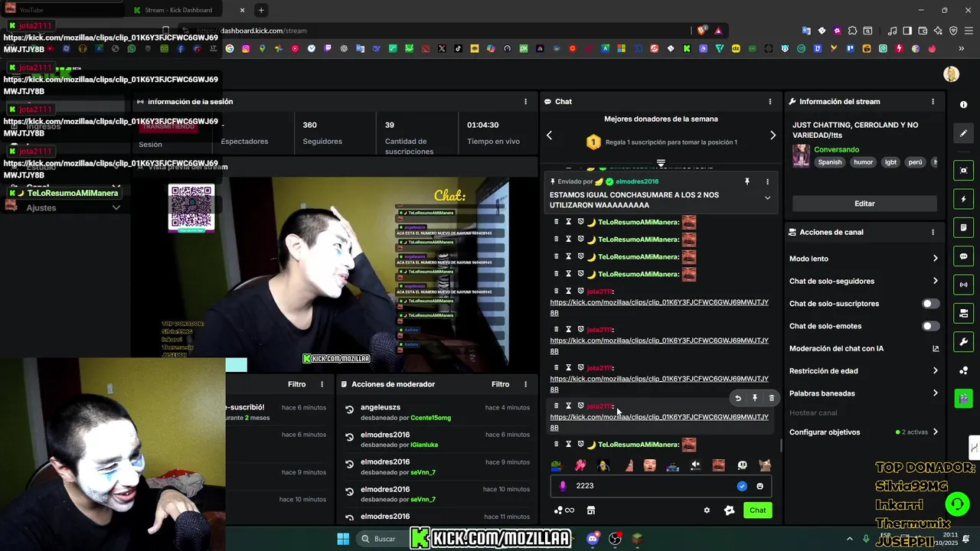This screenshot has width=980, height=551.
Task: Open Acciones de moderador three-dot menu
Action: [525, 384]
